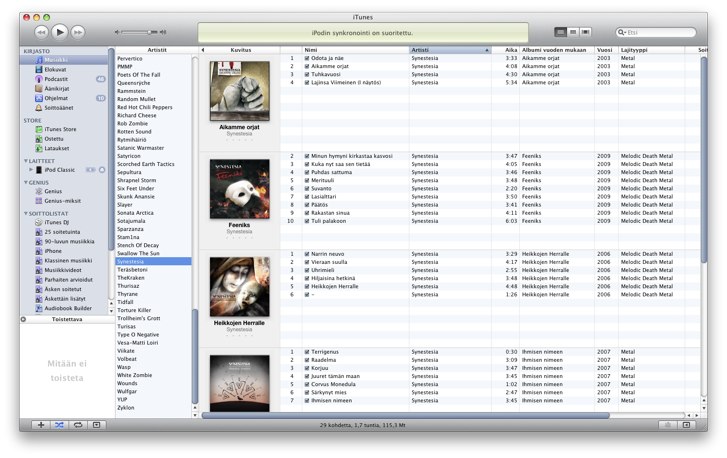727x458 pixels.
Task: Skip to previous track button
Action: point(41,32)
